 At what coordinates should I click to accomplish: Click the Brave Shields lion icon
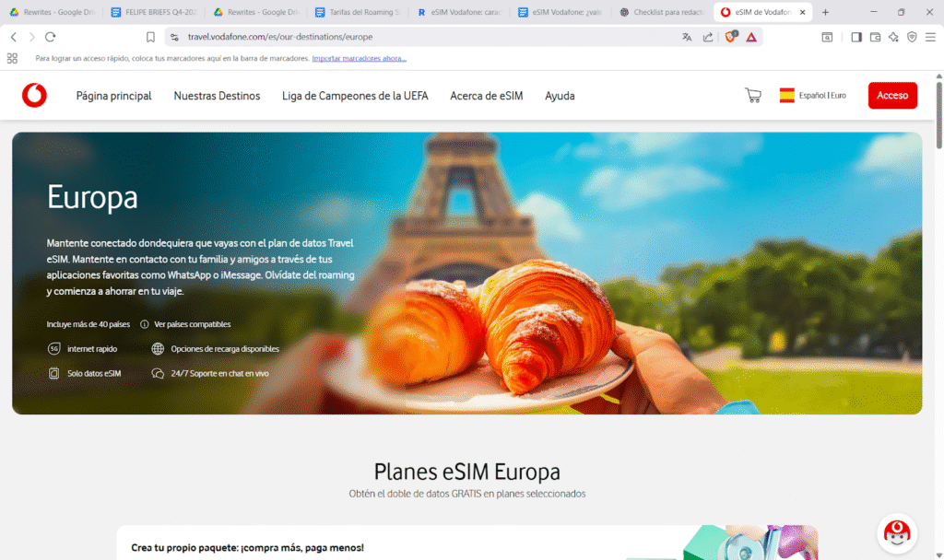(730, 37)
